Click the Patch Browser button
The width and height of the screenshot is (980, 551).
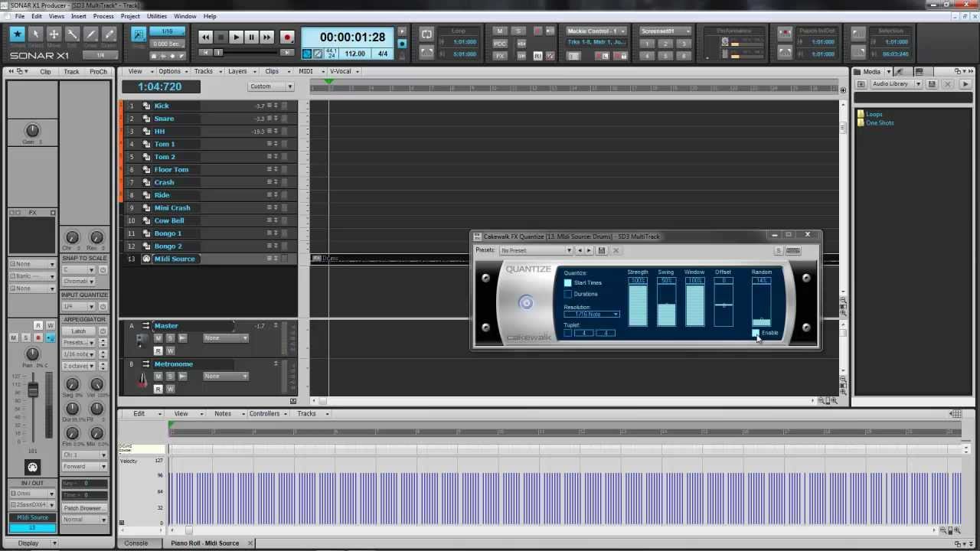[x=84, y=508]
